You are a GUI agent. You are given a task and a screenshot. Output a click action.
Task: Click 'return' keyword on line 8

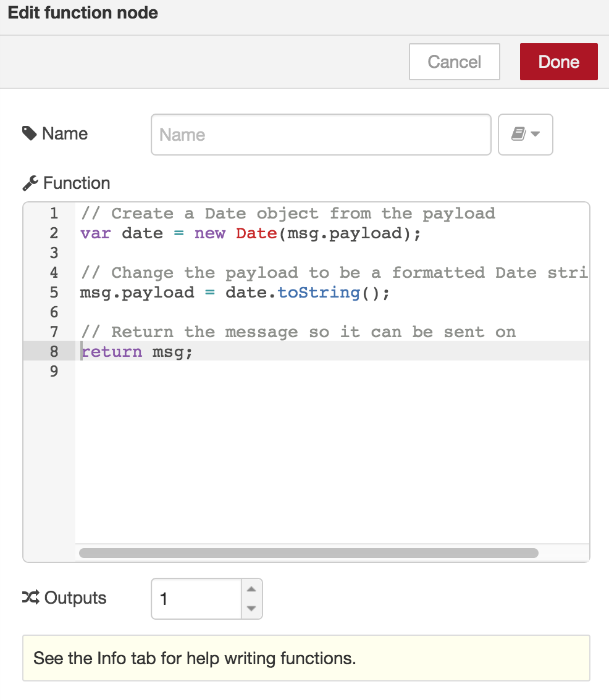click(x=111, y=352)
